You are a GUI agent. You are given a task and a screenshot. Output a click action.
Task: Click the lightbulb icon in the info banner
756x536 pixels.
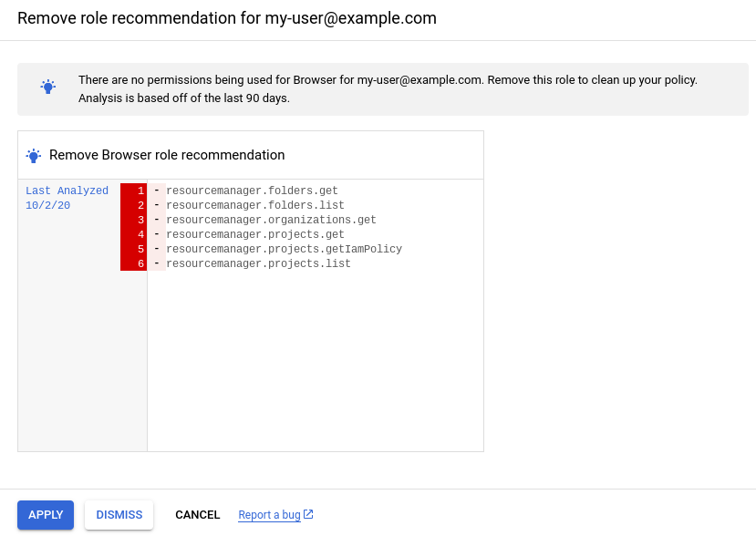point(48,88)
